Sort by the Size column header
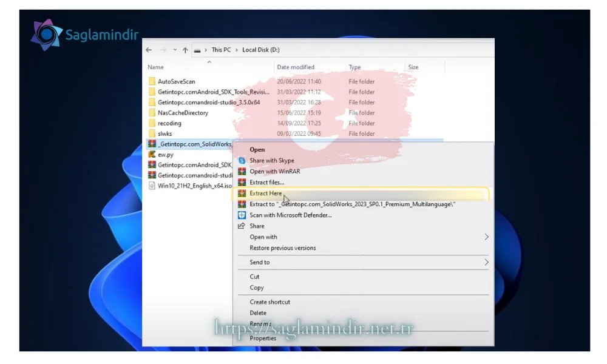The height and width of the screenshot is (364, 607). 413,67
